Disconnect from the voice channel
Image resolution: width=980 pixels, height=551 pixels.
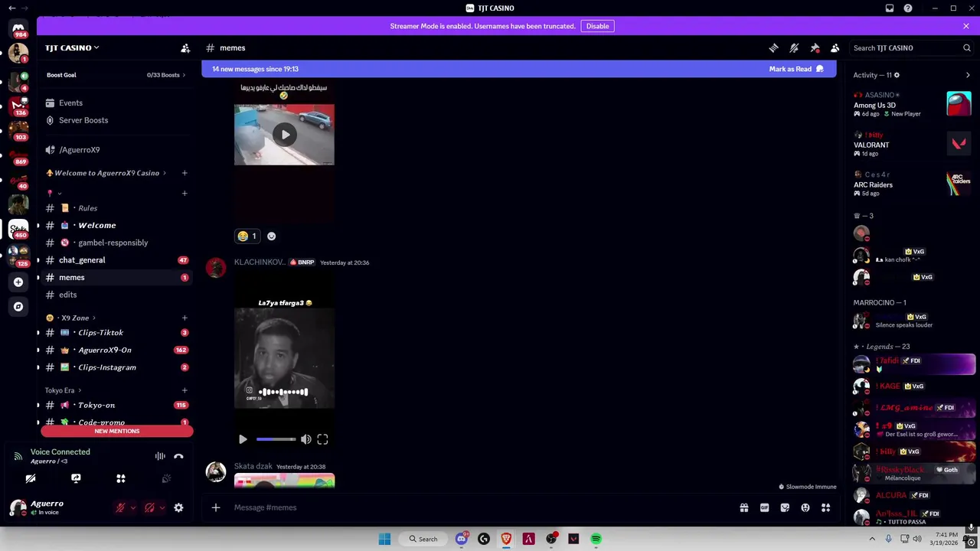pyautogui.click(x=178, y=456)
